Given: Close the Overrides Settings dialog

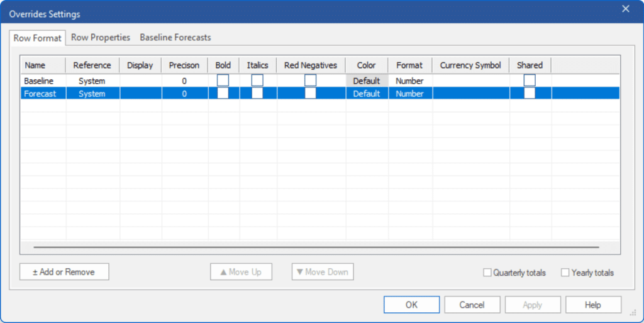Looking at the screenshot, I should (625, 9).
